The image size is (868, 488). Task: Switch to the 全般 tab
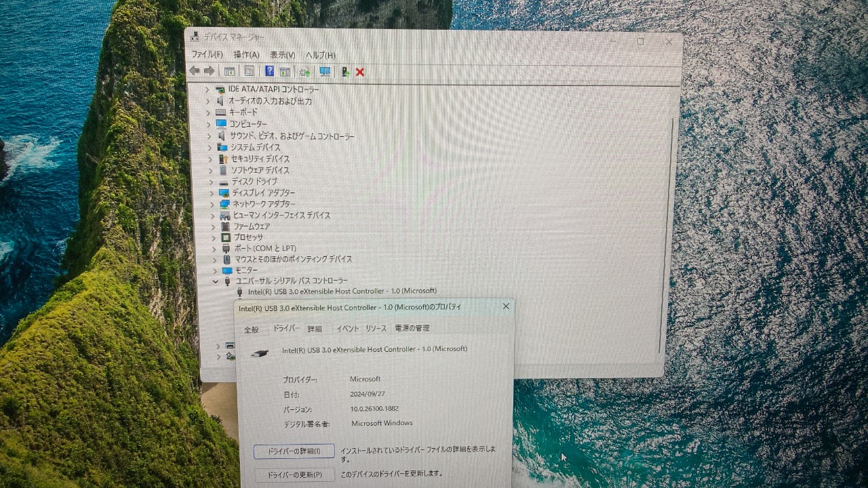click(x=251, y=329)
